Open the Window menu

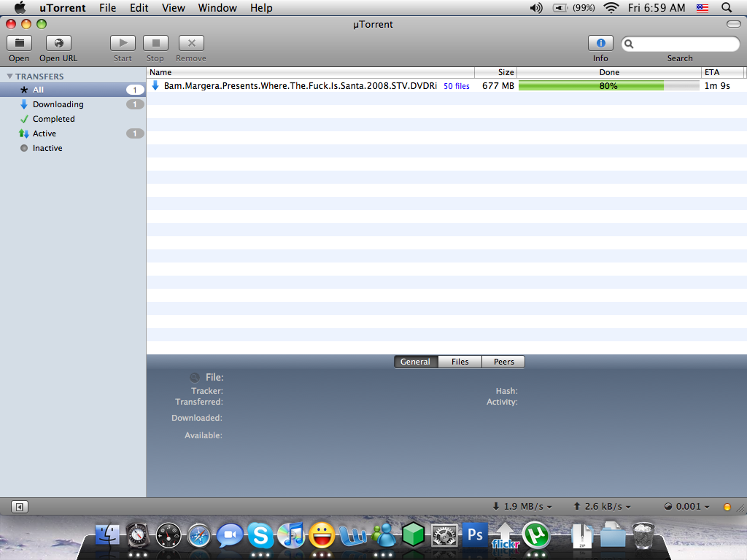pyautogui.click(x=217, y=8)
